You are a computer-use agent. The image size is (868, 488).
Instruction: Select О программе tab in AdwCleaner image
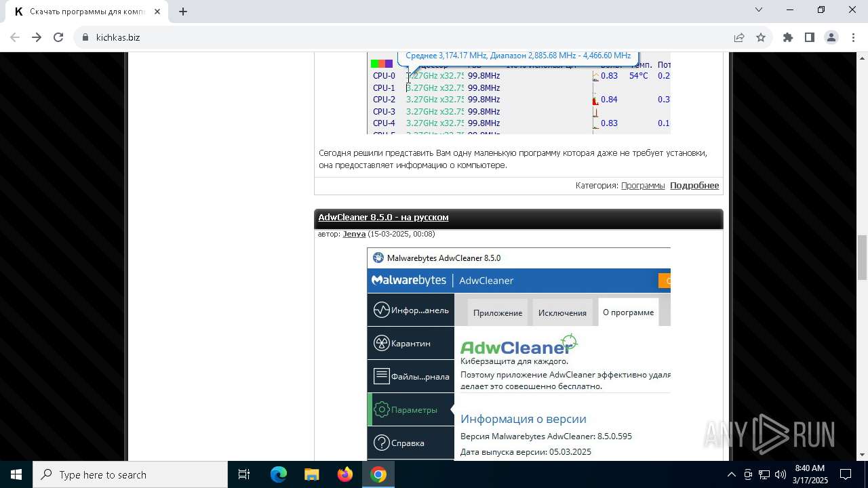[x=629, y=312]
